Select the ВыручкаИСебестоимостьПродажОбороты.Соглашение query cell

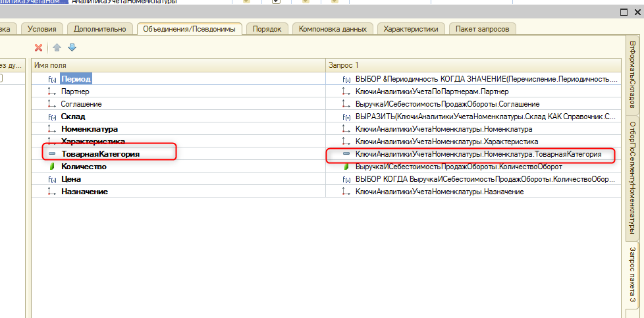pyautogui.click(x=447, y=104)
